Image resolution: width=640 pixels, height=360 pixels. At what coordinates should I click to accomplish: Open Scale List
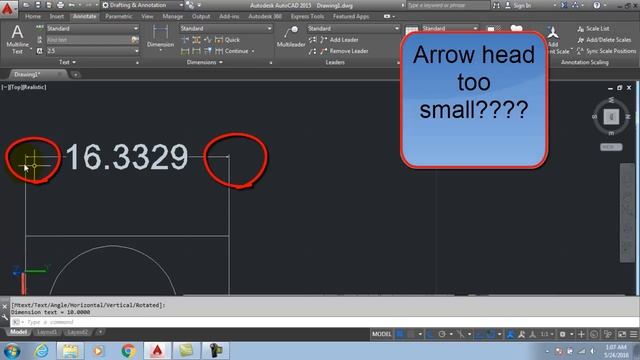593,29
